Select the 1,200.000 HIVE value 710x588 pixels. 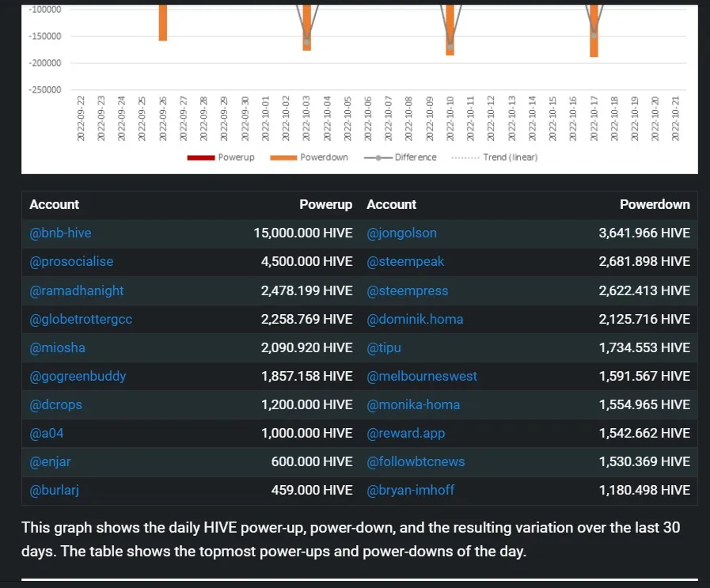click(x=306, y=404)
